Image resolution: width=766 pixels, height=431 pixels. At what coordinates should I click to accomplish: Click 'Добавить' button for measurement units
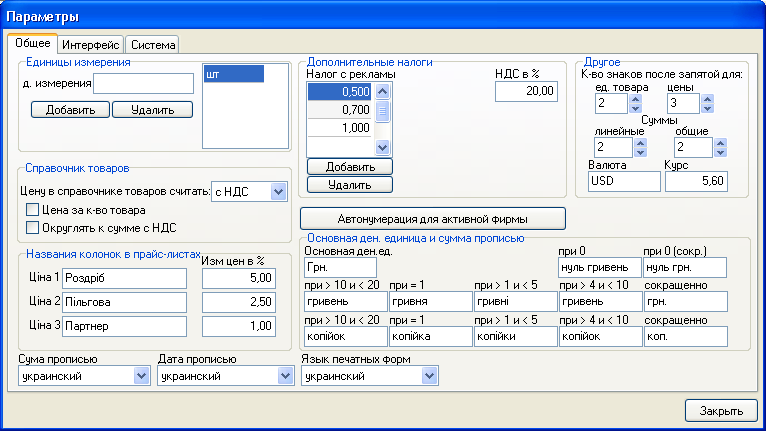point(69,110)
